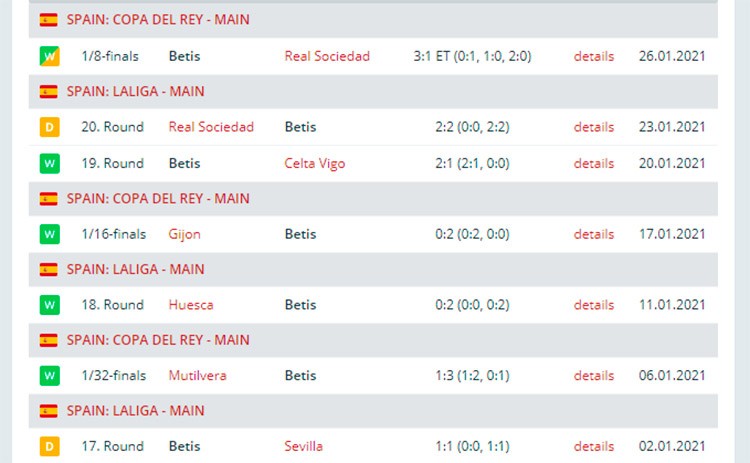
Task: Select the Huesca team name
Action: 191,305
